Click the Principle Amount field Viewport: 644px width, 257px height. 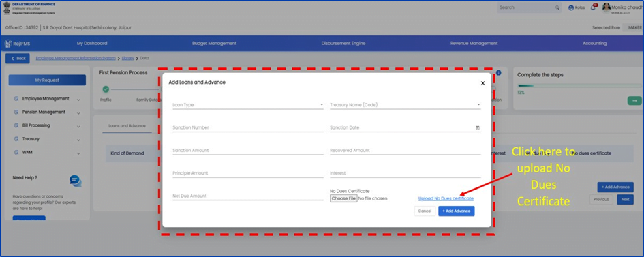247,174
